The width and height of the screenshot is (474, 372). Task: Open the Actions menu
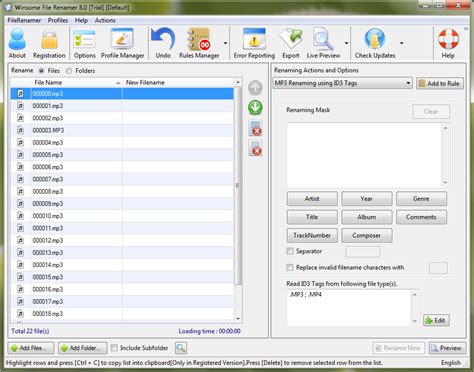point(105,20)
